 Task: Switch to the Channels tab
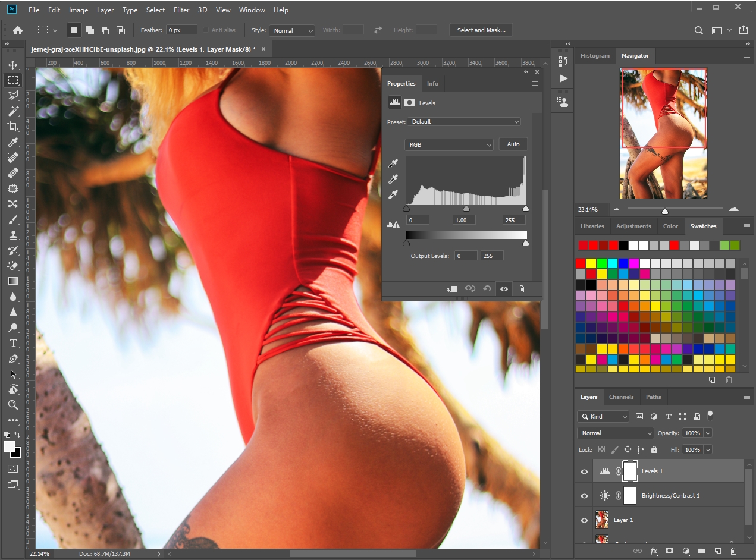point(621,397)
